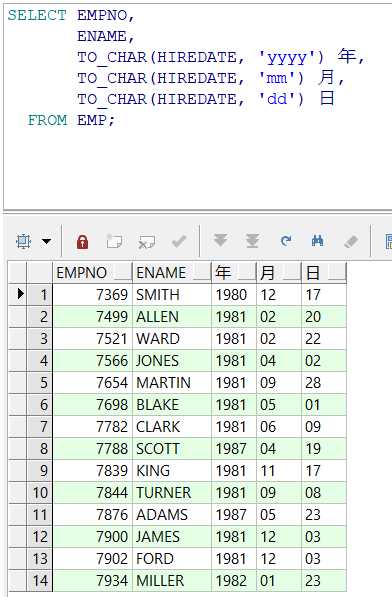Click the insert record icon

pyautogui.click(x=114, y=241)
